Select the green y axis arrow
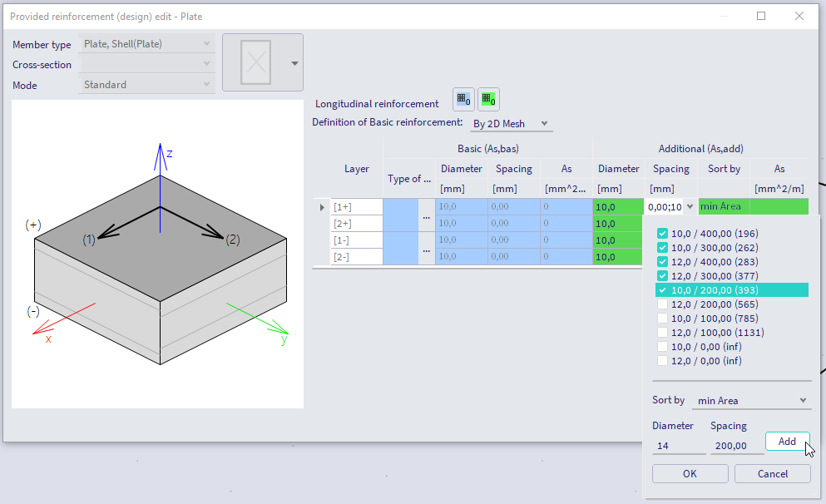This screenshot has height=504, width=826. (275, 326)
